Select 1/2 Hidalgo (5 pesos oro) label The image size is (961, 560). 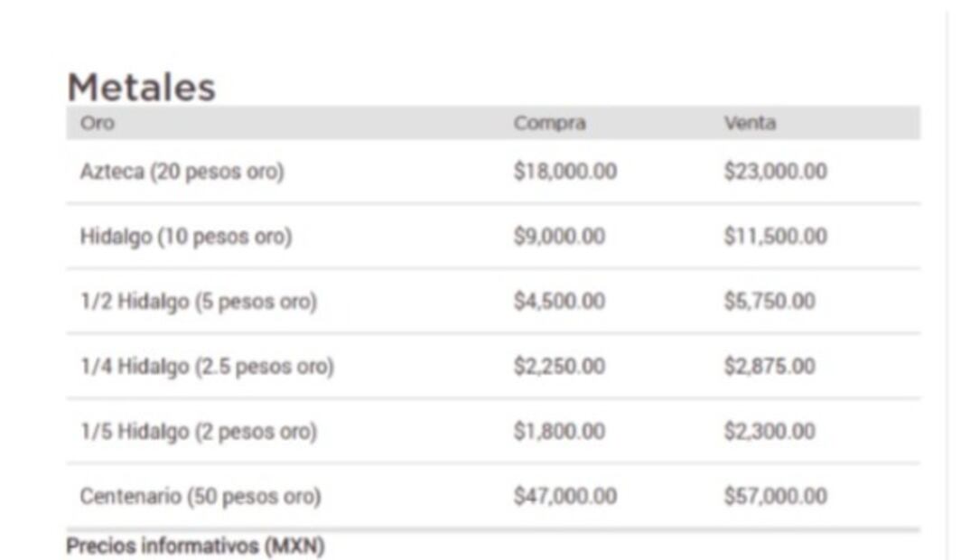click(199, 302)
